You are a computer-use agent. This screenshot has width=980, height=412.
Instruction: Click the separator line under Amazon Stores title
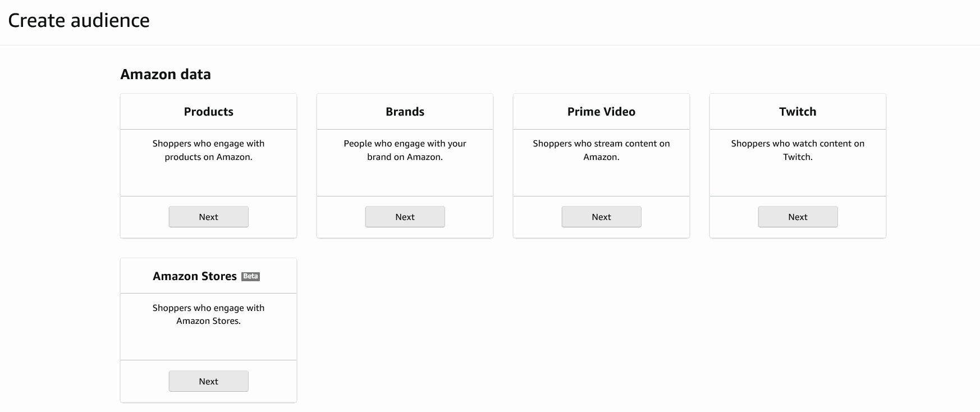[x=208, y=293]
